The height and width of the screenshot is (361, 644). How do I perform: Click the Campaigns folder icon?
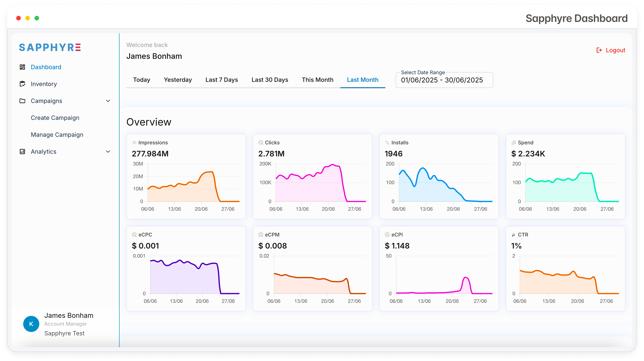[22, 101]
